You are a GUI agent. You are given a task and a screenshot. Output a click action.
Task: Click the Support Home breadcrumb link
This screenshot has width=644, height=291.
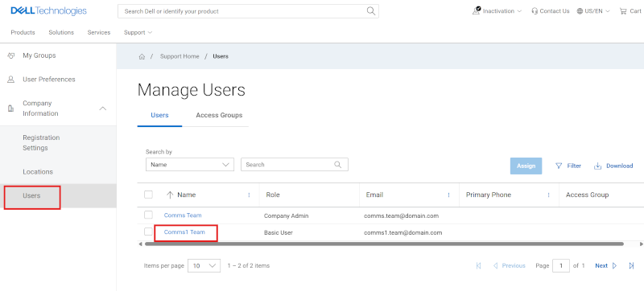pos(180,56)
